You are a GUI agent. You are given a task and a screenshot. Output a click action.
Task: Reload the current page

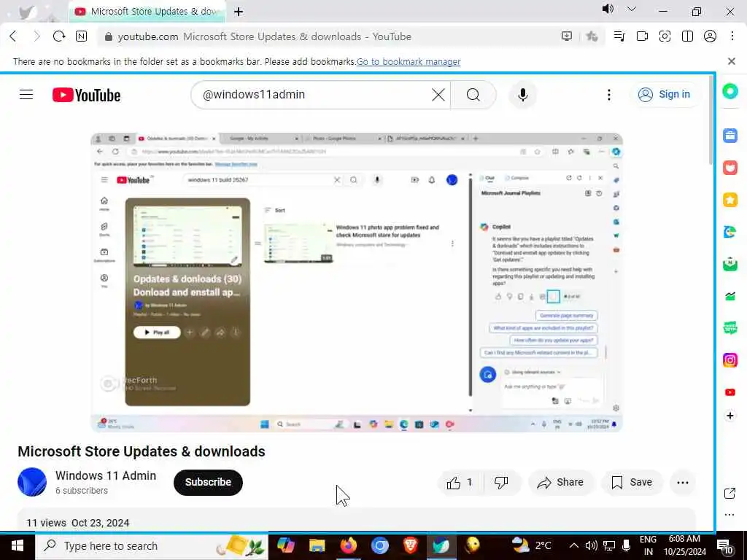pos(59,36)
